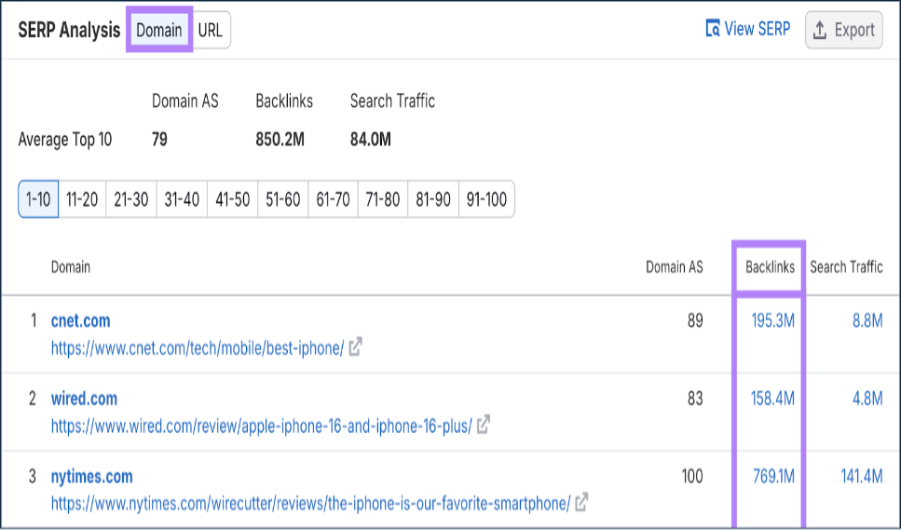Click the View SERP link

point(748,29)
